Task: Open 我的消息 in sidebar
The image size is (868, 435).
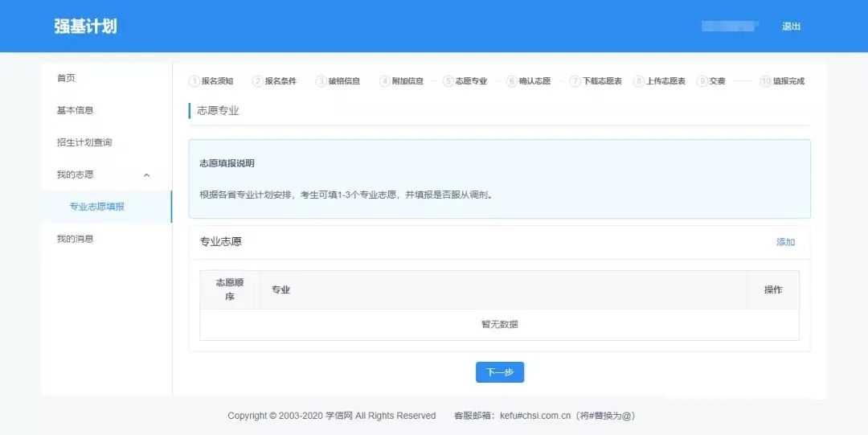Action: (75, 239)
